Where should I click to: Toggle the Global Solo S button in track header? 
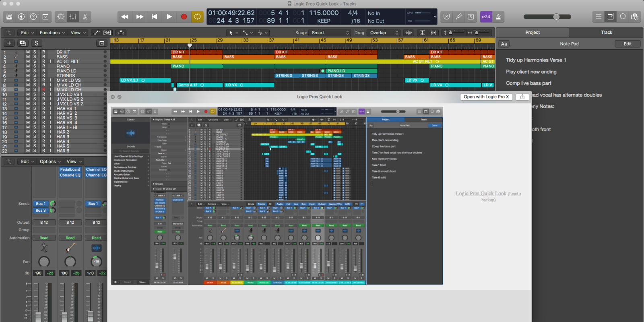37,43
